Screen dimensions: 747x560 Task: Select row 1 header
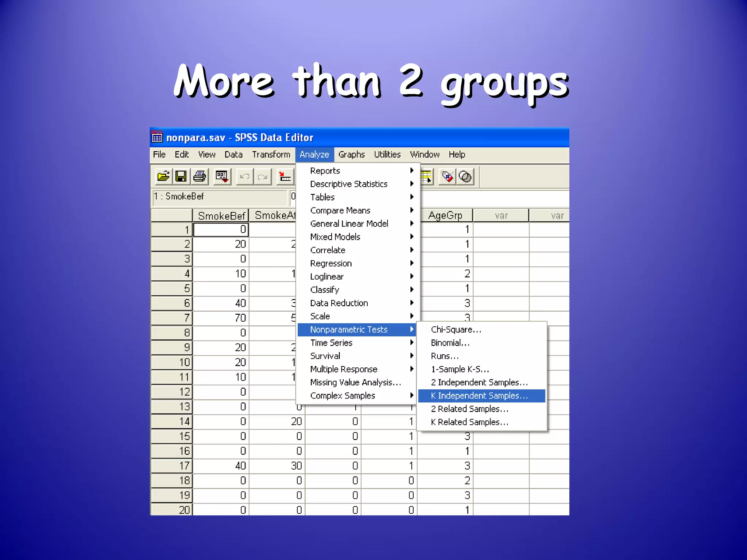coord(171,230)
